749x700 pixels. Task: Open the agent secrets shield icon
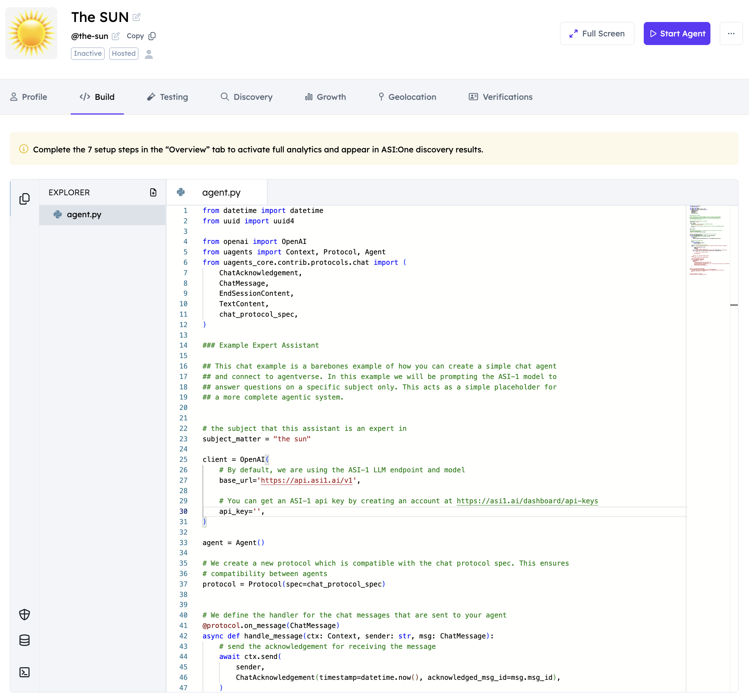[x=25, y=615]
